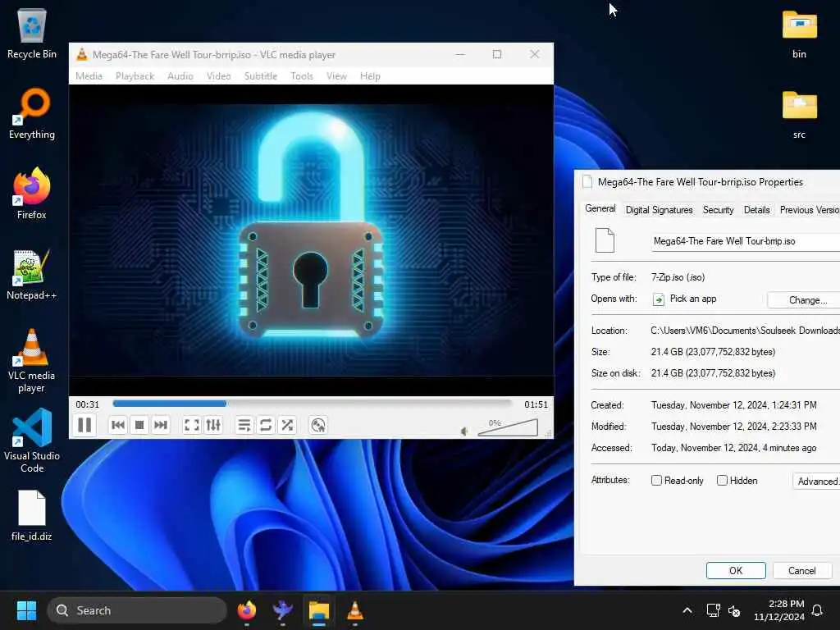The width and height of the screenshot is (840, 630).
Task: Seek within the VLC progress bar
Action: click(x=312, y=404)
